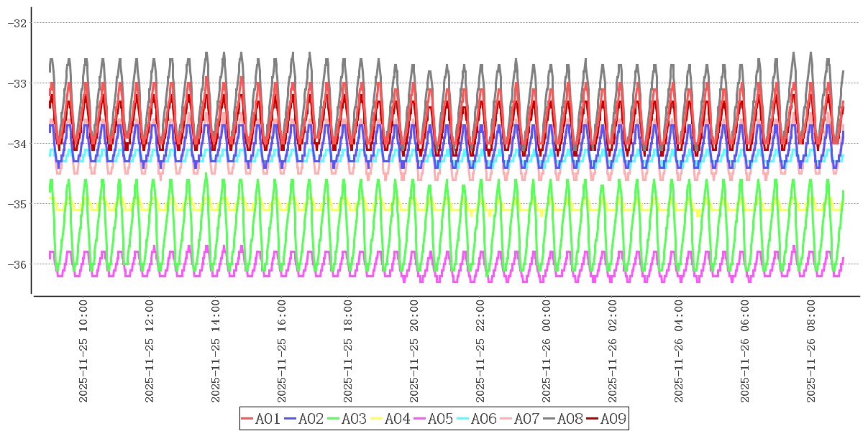Toggle the A01 series legend label
This screenshot has width=868, height=431.
coord(268,419)
